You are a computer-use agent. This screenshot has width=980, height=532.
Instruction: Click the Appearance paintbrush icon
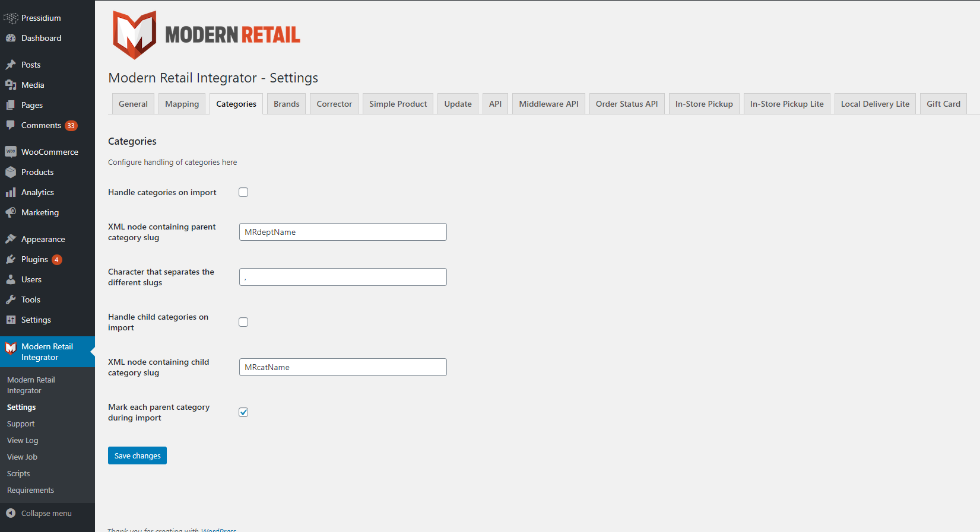click(x=11, y=239)
